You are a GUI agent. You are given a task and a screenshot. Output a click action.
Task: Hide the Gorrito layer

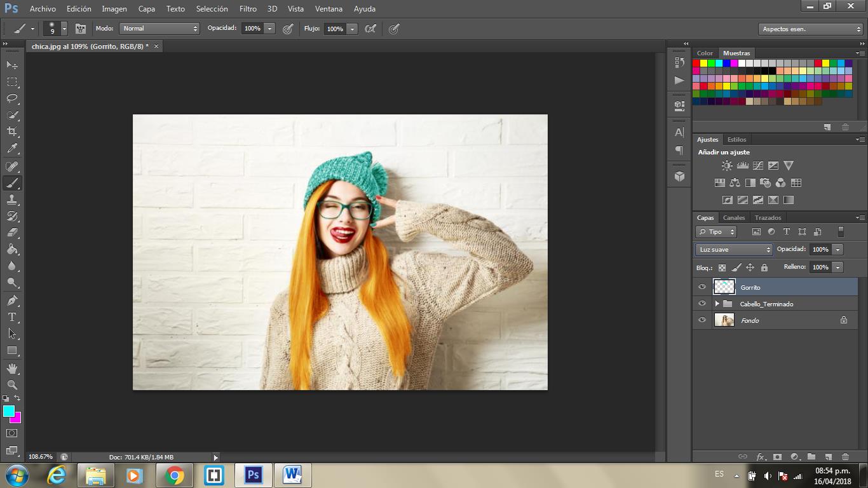point(702,287)
